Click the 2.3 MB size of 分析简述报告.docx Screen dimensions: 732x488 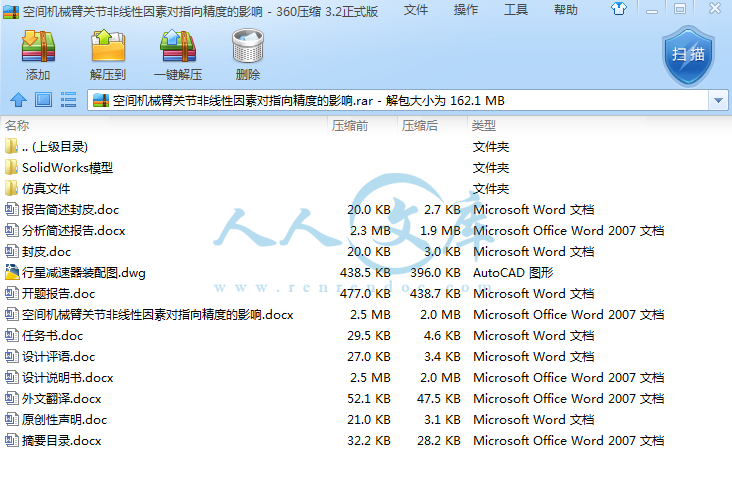371,231
